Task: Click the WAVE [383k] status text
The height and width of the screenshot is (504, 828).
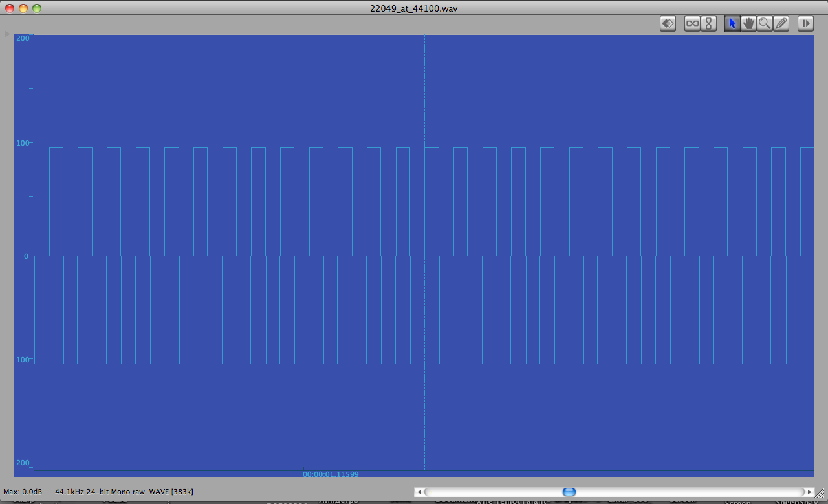Action: coord(171,492)
